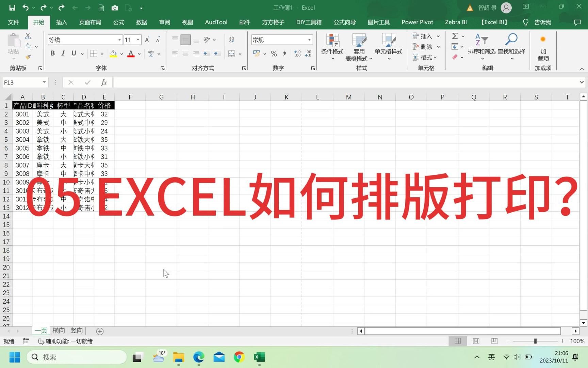Switch to the 横向 sheet tab

59,331
